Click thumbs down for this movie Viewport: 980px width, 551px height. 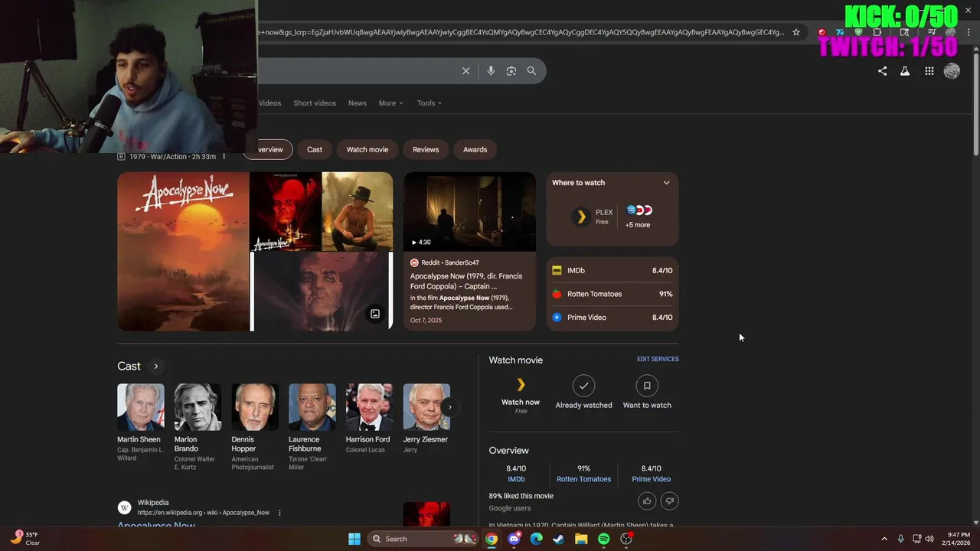[x=669, y=501]
